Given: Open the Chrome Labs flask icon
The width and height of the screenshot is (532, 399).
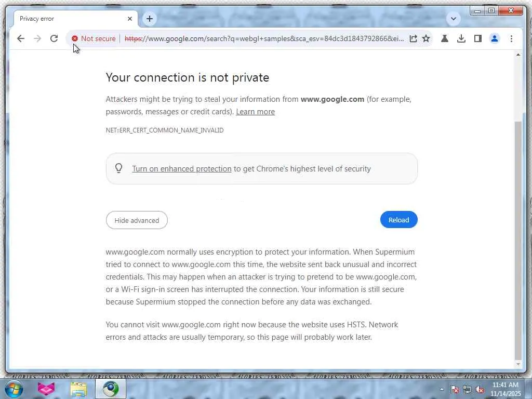Looking at the screenshot, I should pyautogui.click(x=445, y=38).
